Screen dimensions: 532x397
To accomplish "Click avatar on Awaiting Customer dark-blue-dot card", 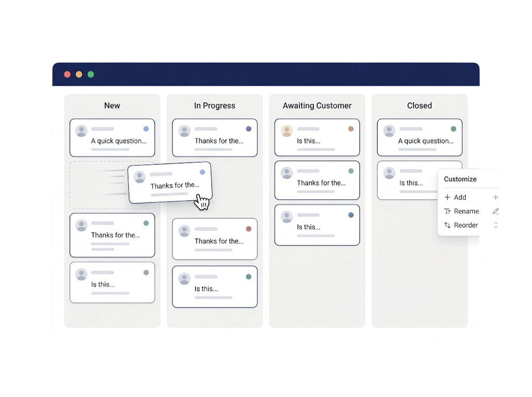I will pos(287,216).
